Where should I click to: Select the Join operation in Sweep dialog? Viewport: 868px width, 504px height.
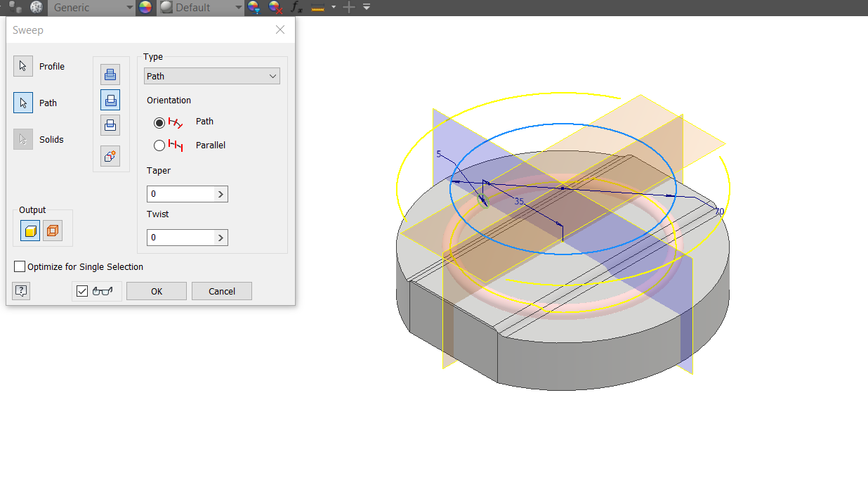pos(110,74)
